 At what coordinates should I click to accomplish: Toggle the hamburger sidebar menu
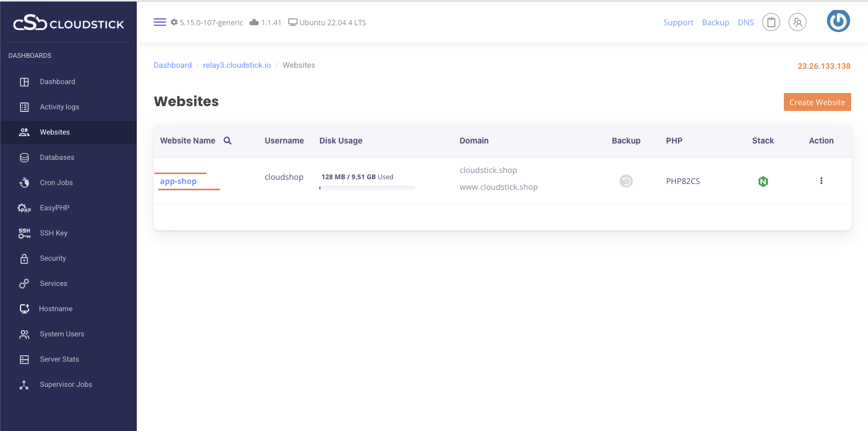point(160,22)
